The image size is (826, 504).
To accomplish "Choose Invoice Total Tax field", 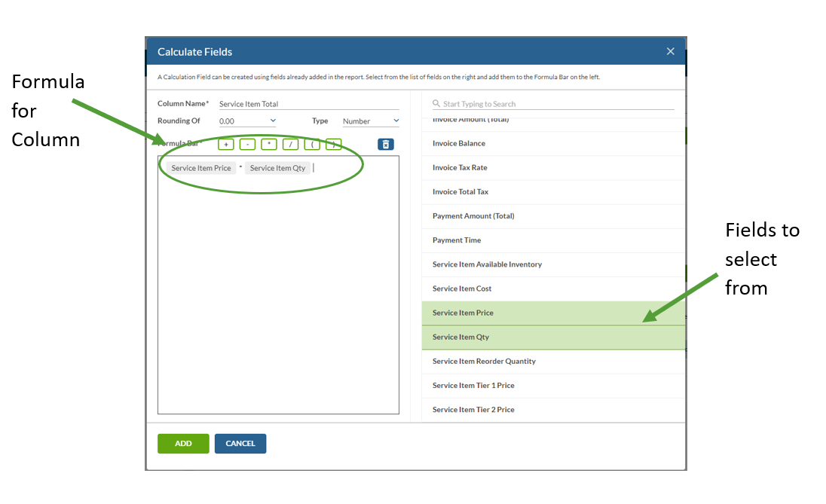I will pyautogui.click(x=553, y=191).
